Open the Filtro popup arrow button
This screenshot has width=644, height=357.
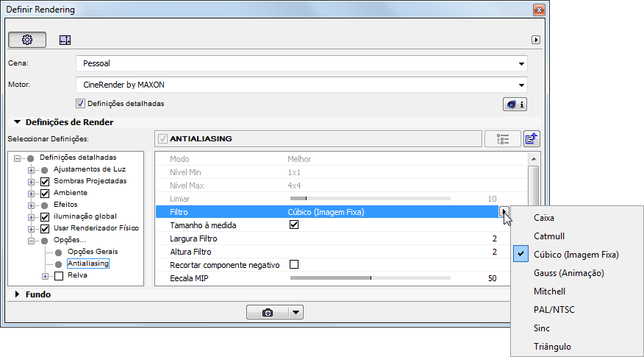504,212
